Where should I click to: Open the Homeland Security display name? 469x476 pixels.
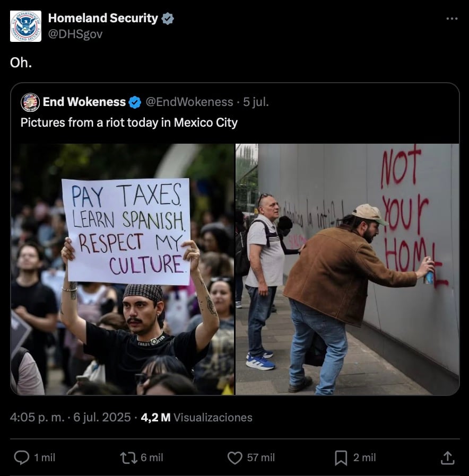pyautogui.click(x=103, y=18)
